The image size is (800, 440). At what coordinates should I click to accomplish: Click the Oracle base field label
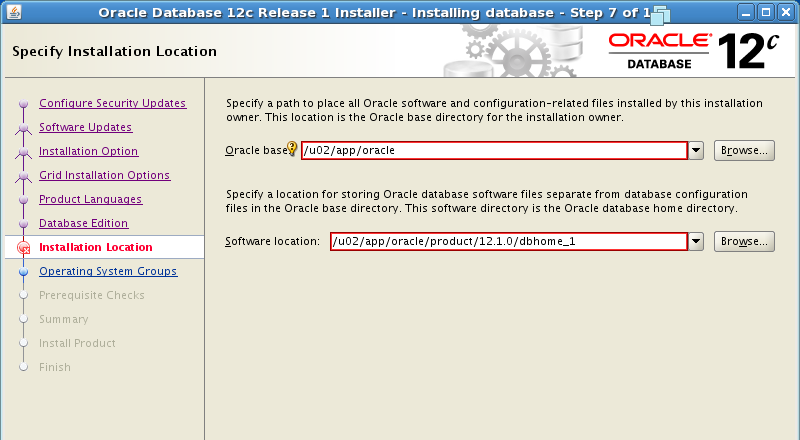[256, 151]
